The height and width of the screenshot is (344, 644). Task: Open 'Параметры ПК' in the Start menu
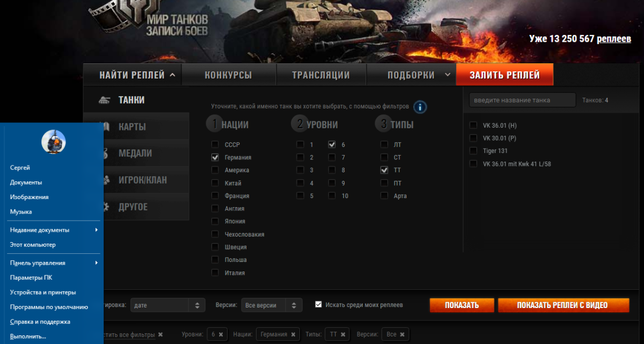tap(31, 277)
